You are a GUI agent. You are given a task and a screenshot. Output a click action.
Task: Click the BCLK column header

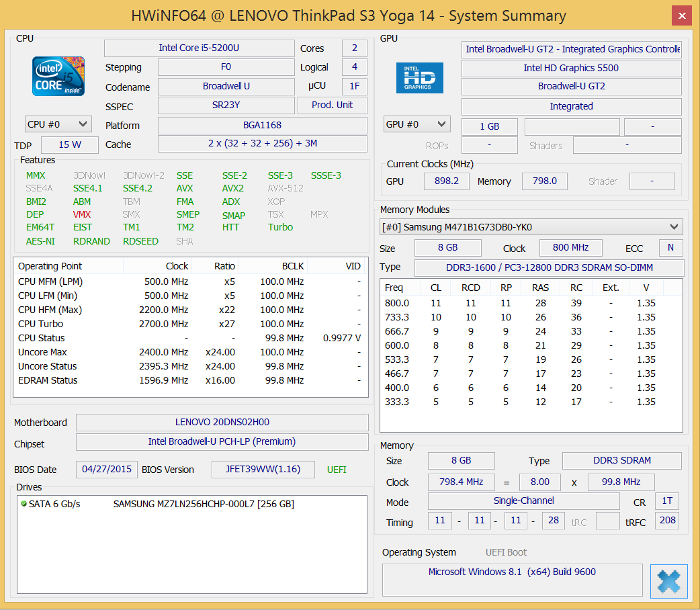click(273, 266)
